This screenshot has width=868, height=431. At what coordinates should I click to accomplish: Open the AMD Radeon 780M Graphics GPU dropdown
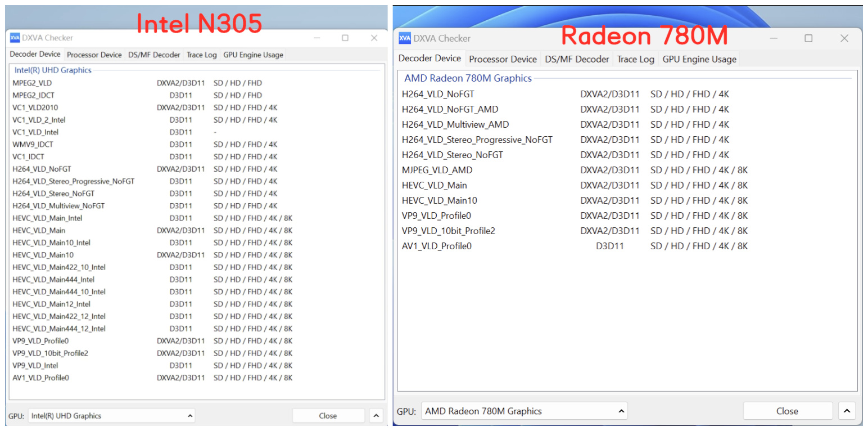[x=524, y=411]
